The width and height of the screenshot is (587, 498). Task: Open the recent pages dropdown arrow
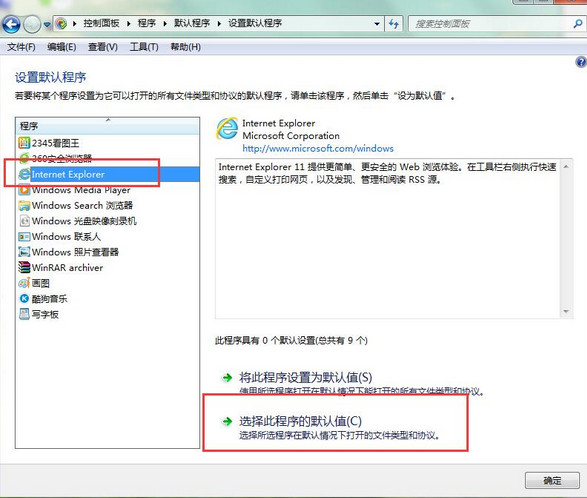click(x=47, y=25)
